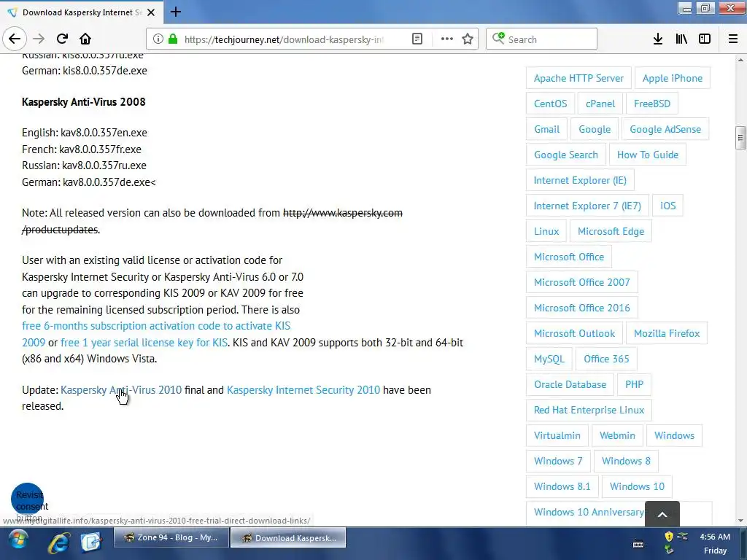Open the Microsoft Office 2007 tag
This screenshot has width=747, height=560.
(581, 282)
